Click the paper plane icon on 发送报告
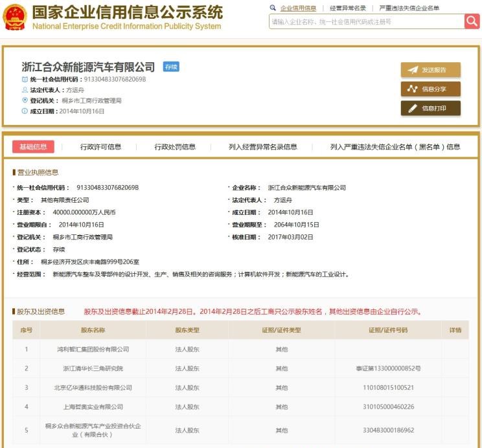 coord(413,70)
